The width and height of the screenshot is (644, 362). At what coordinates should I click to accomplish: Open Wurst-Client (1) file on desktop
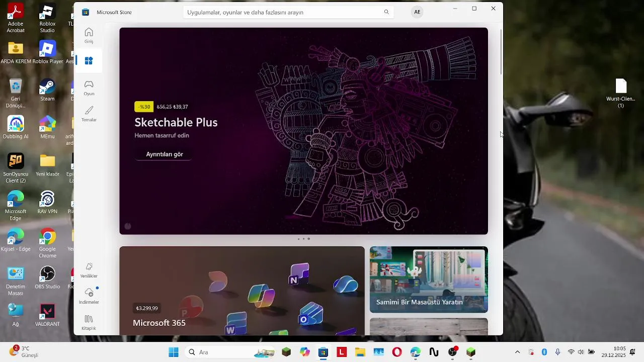click(621, 93)
